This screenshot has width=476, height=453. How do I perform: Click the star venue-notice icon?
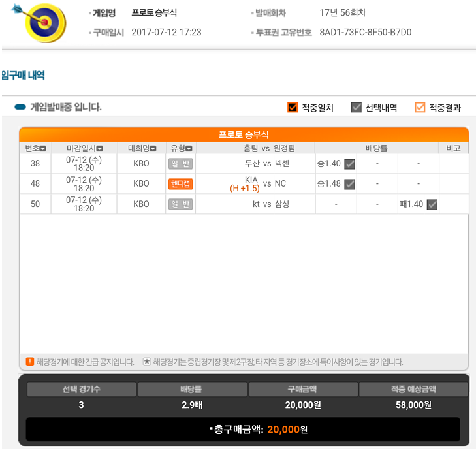[x=147, y=362]
